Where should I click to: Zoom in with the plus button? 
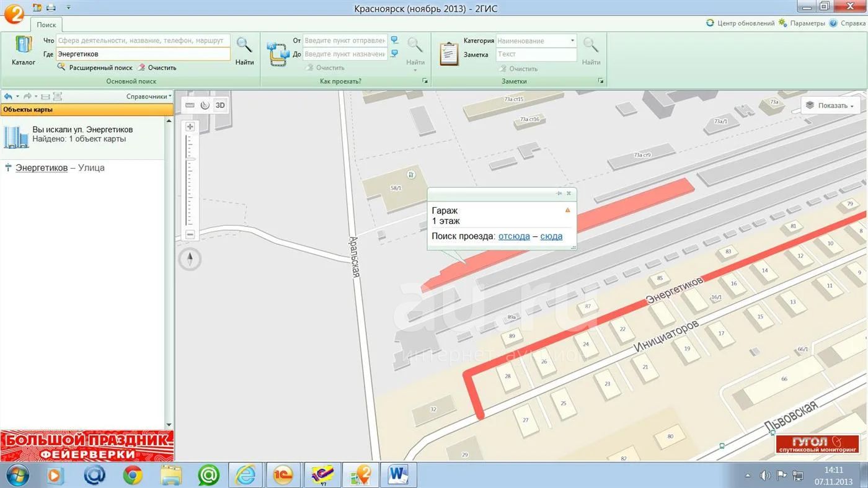[190, 126]
